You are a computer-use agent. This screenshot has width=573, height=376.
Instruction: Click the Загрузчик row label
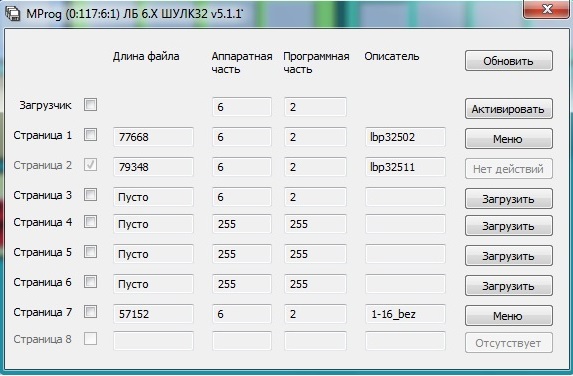click(46, 105)
